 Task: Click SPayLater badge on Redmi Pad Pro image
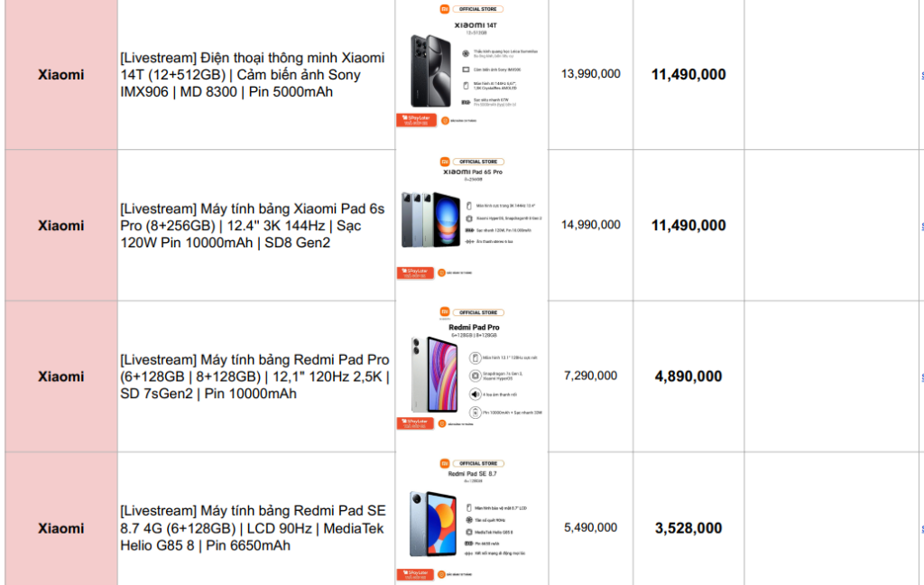click(x=414, y=422)
